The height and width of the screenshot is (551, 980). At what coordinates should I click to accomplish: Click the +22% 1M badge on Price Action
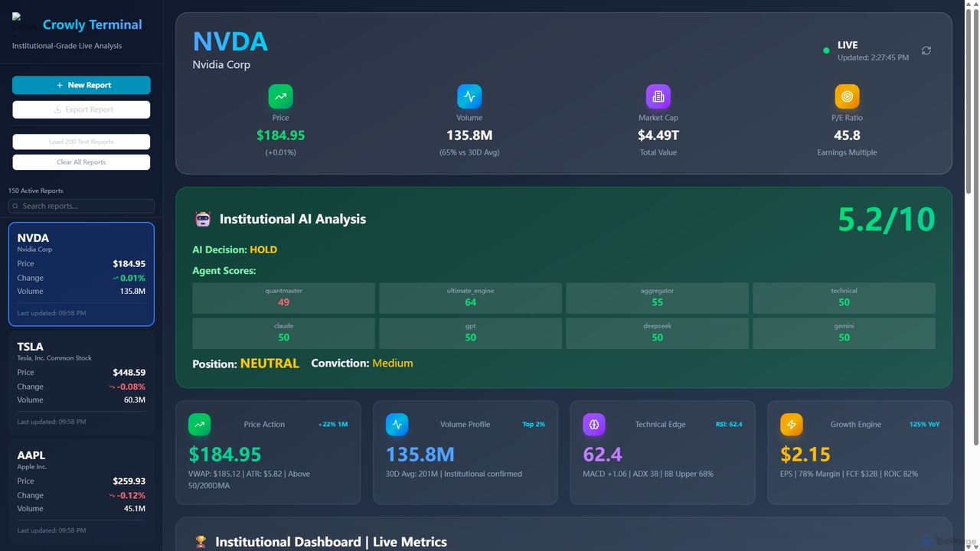(333, 424)
